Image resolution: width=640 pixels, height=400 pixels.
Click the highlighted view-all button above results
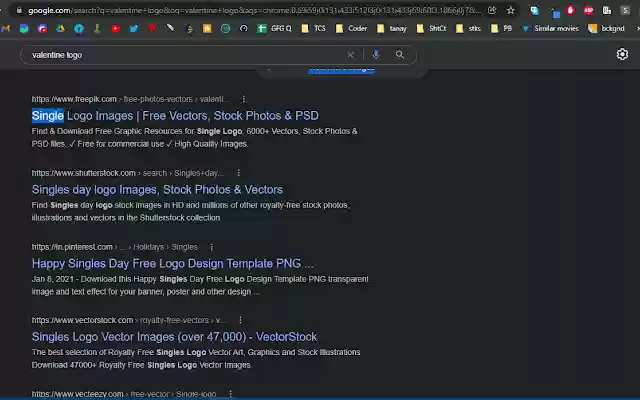[342, 70]
